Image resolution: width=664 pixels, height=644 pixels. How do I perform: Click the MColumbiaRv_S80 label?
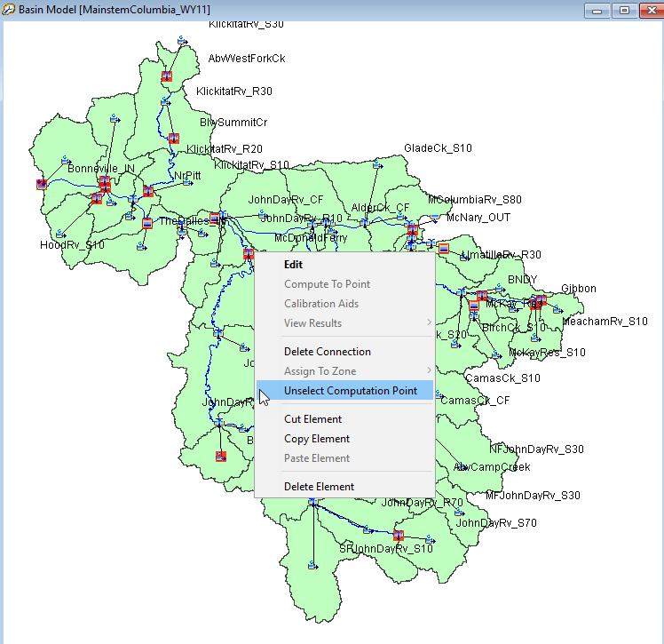click(475, 200)
